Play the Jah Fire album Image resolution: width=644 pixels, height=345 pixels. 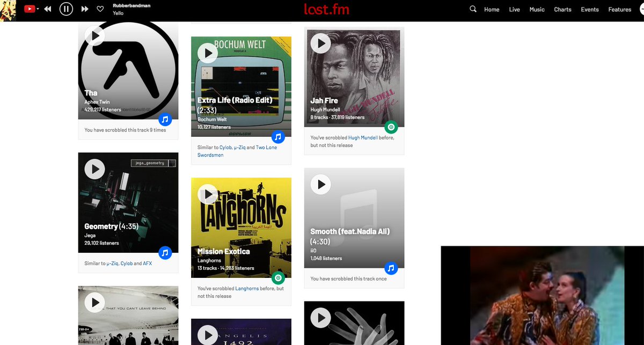point(321,43)
